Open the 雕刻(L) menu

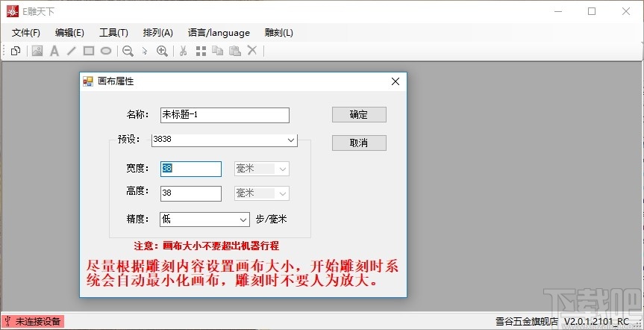click(x=279, y=33)
